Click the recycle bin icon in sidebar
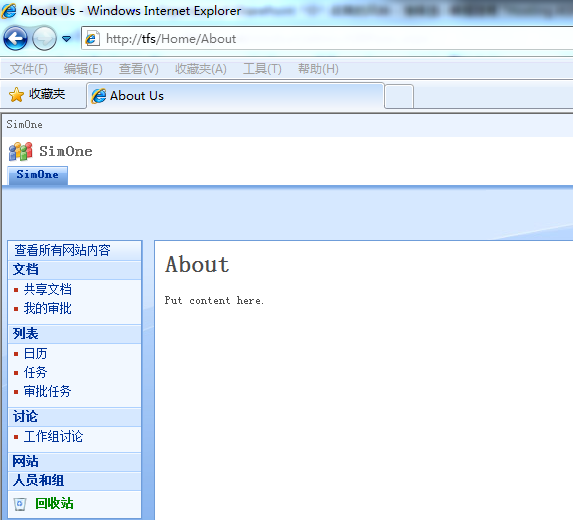Viewport: 573px width, 520px height. (20, 504)
